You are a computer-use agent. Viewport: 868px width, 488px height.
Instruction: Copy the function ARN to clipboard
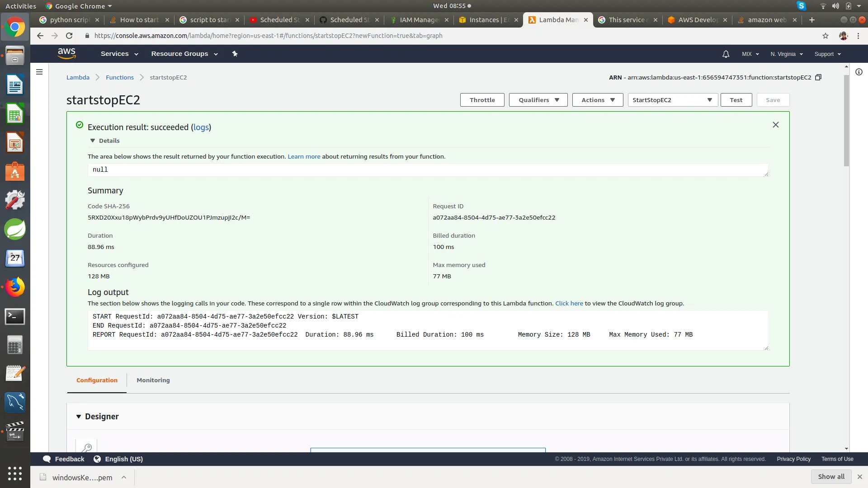[x=818, y=77]
